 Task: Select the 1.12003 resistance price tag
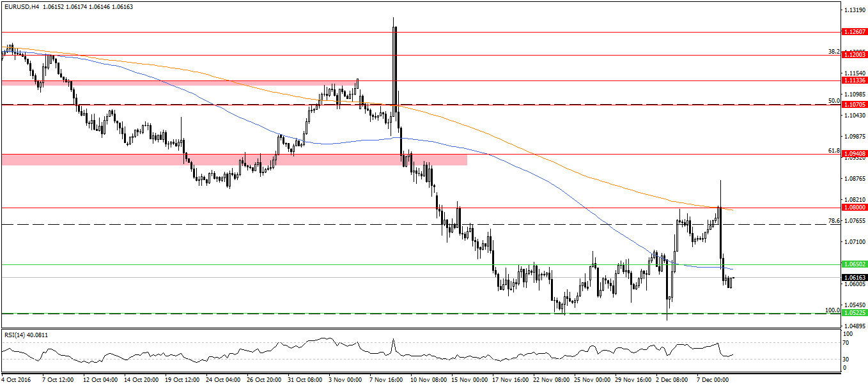tap(854, 56)
